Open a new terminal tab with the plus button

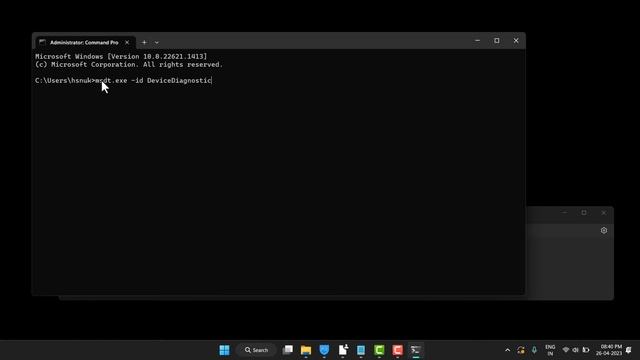coord(144,42)
